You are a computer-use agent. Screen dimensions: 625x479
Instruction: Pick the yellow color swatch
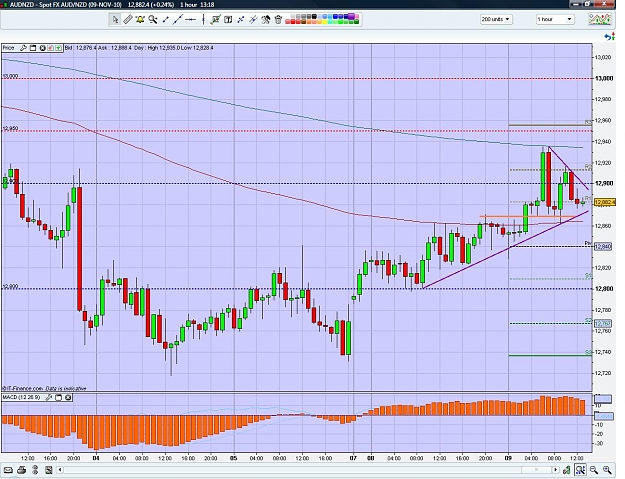325,22
